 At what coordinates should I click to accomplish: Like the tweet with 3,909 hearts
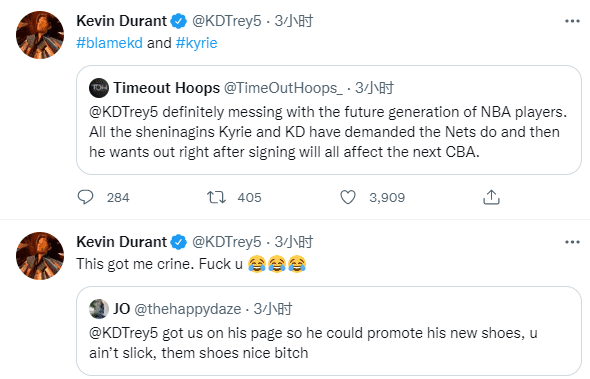[x=348, y=197]
